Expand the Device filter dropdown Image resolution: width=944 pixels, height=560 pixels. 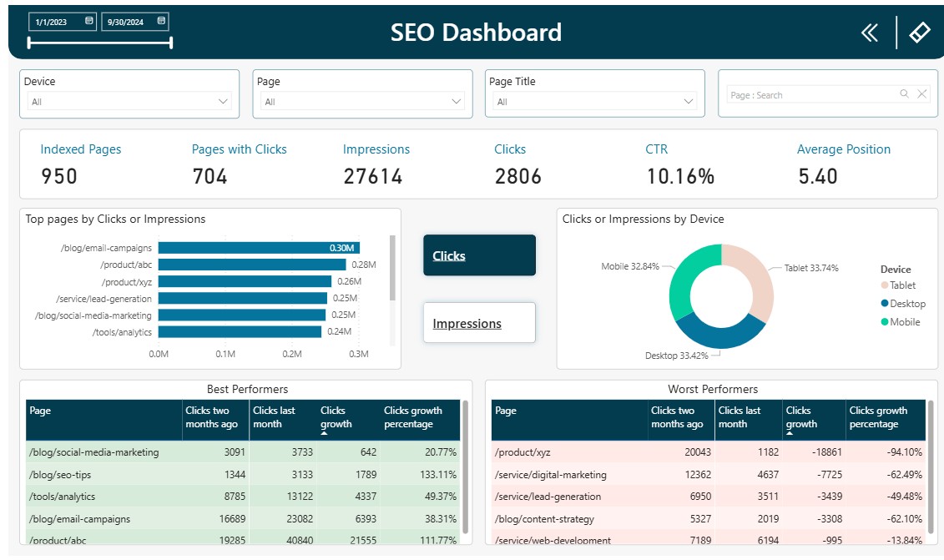(129, 101)
